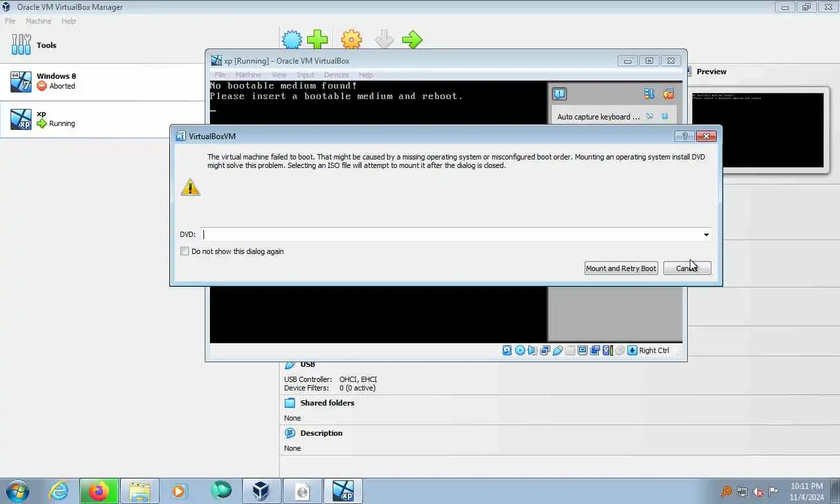Screen dimensions: 840x504
Task: Click the Preview panel header
Action: point(711,72)
